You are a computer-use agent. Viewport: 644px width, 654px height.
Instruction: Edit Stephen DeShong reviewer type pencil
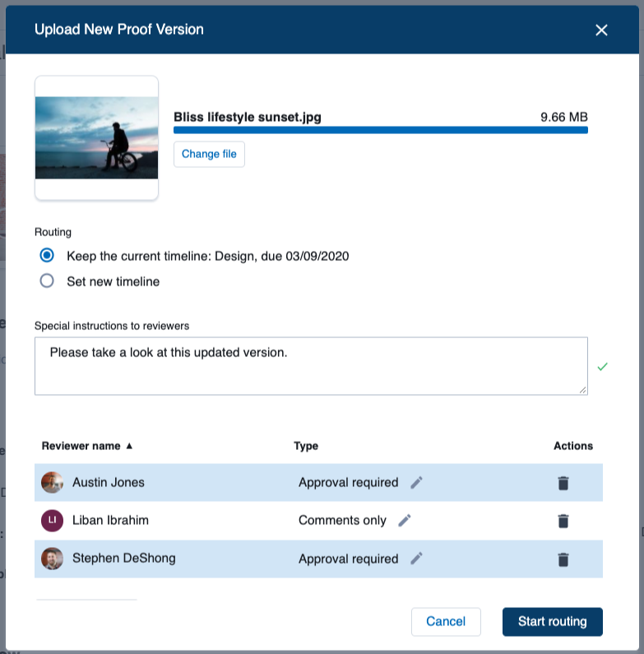pyautogui.click(x=416, y=559)
